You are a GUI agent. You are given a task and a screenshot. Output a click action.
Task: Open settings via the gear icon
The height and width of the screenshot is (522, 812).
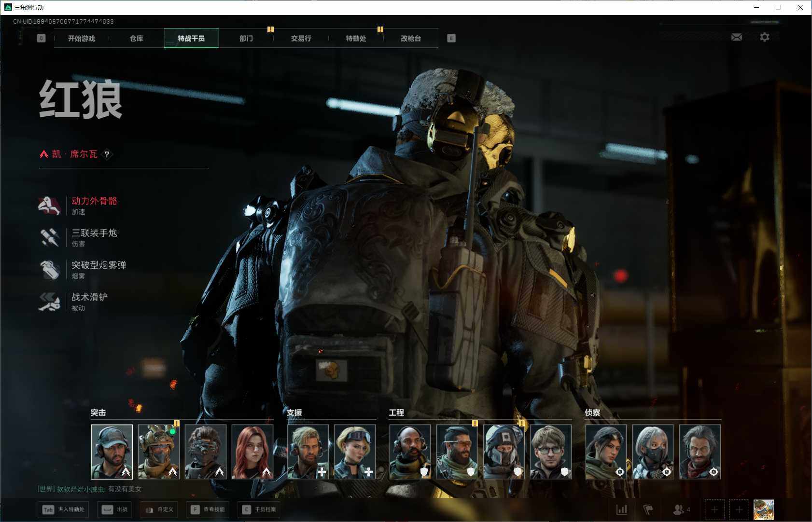765,37
